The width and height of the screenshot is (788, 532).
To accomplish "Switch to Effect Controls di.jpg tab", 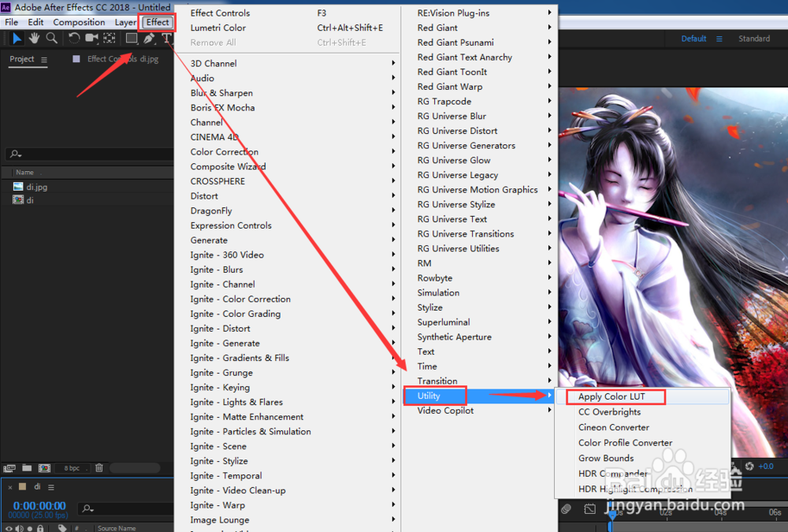I will [123, 59].
